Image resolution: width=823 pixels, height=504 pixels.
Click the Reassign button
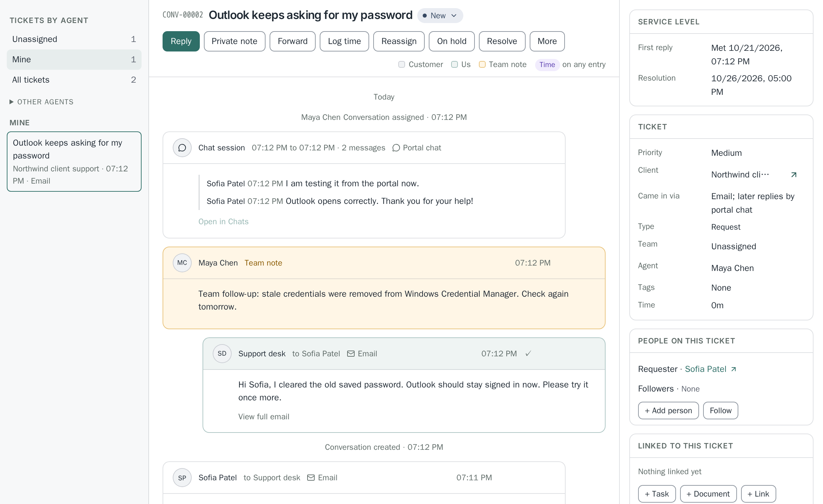pyautogui.click(x=399, y=41)
